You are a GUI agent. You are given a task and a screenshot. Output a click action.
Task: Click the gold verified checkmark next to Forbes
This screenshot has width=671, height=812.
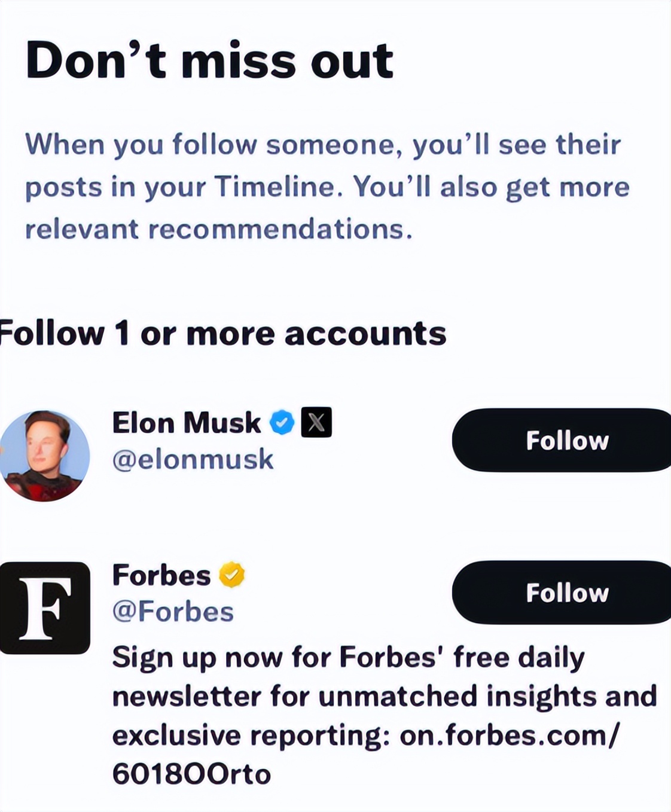point(232,575)
